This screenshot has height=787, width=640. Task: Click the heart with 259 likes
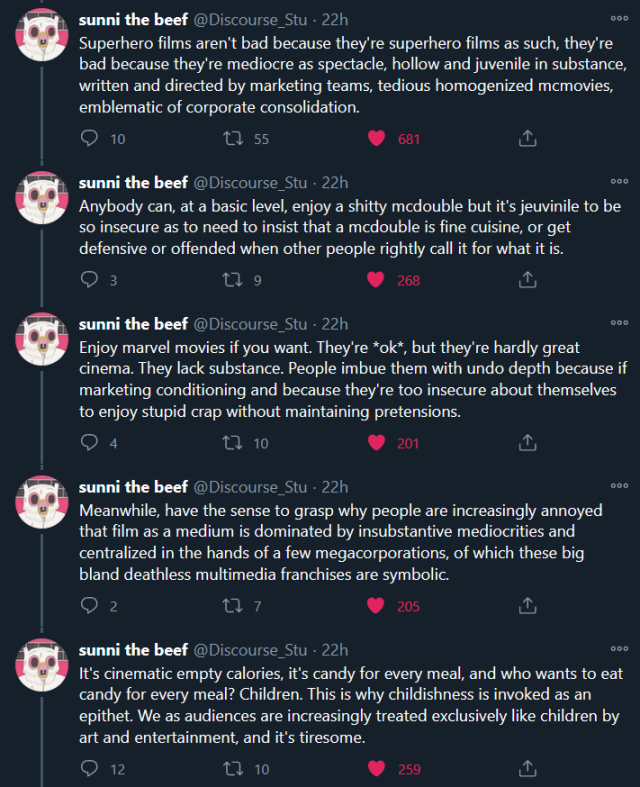(x=376, y=769)
